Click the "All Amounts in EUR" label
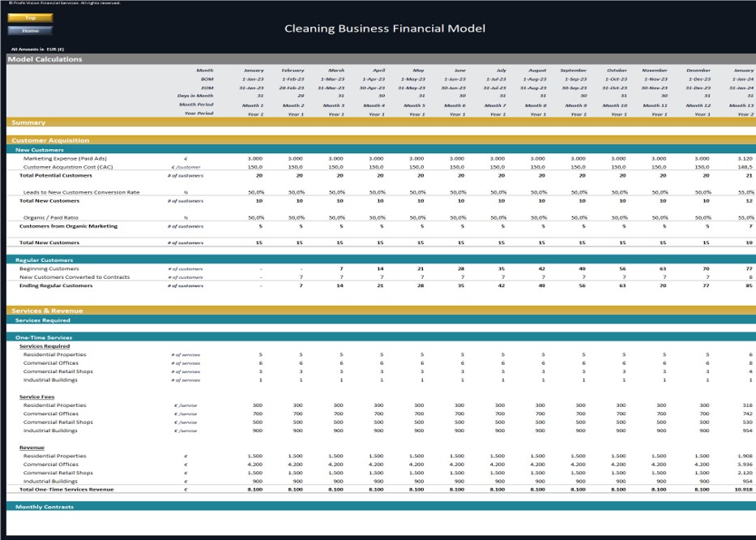This screenshot has width=756, height=540. (x=36, y=48)
